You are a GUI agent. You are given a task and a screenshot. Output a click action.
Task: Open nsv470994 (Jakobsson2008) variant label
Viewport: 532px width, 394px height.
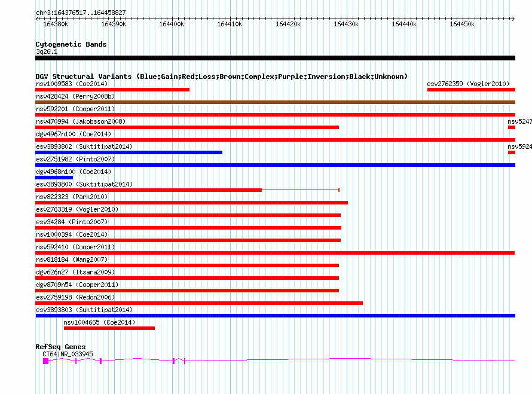click(x=81, y=121)
